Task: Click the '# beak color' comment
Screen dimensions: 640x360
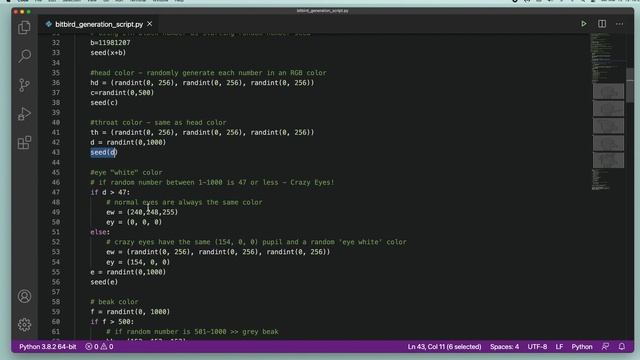Action: [x=114, y=302]
